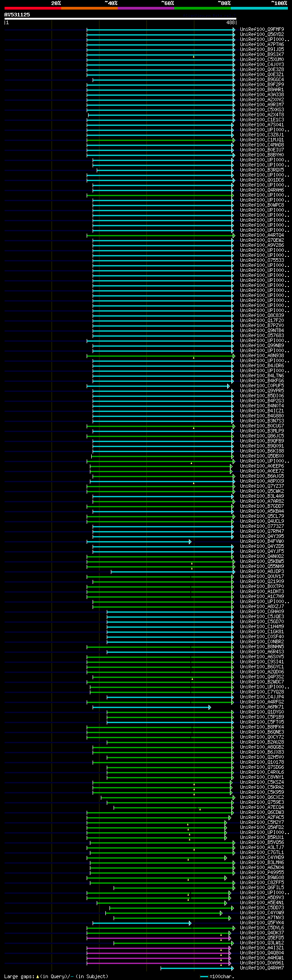Viewport: 292px width, 980px height.
Task: Click label UniRef100_Q5FVK4
Action: [x=262, y=923]
